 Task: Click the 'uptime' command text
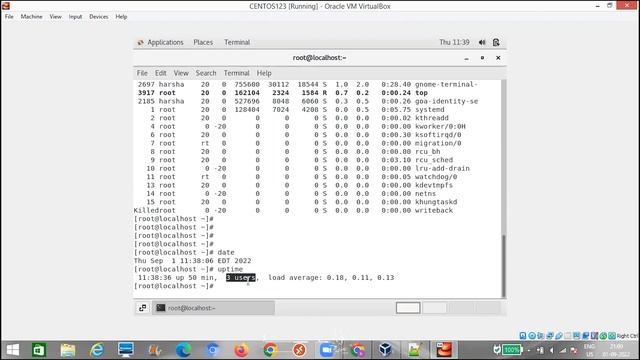pyautogui.click(x=230, y=269)
